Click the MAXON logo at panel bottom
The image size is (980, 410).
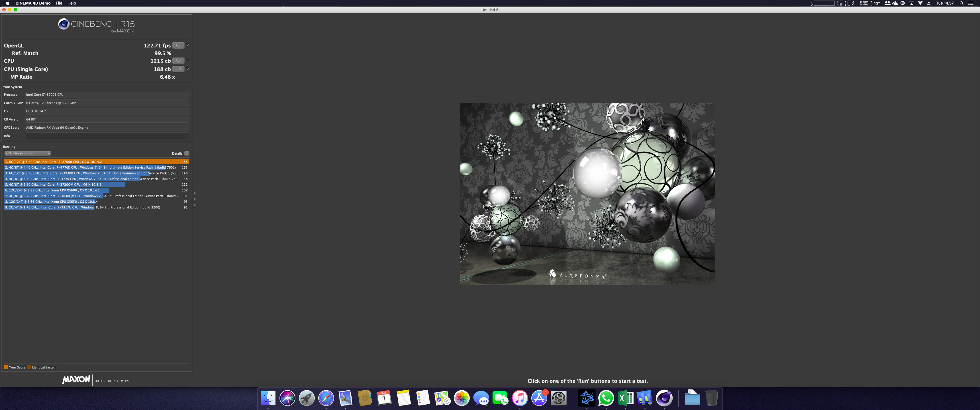click(76, 379)
